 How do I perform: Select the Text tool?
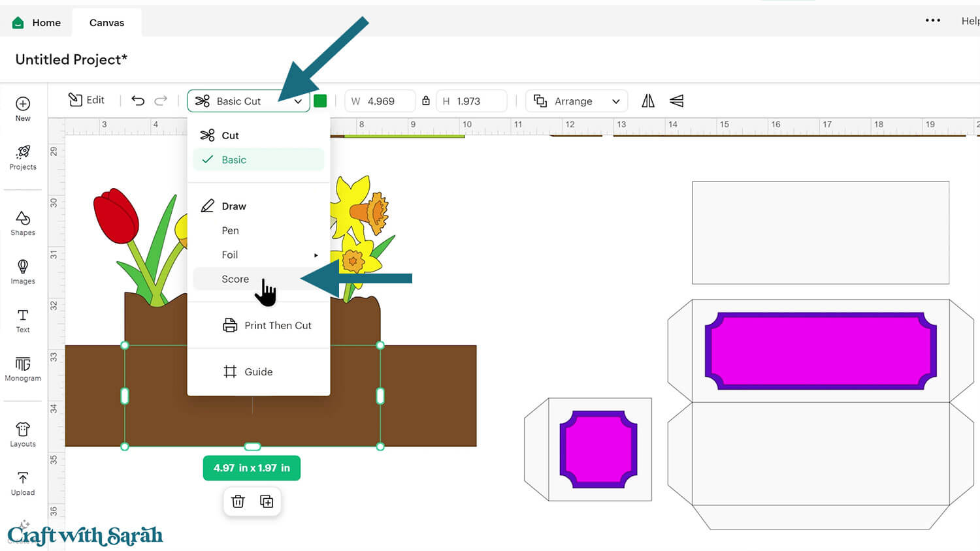[23, 321]
